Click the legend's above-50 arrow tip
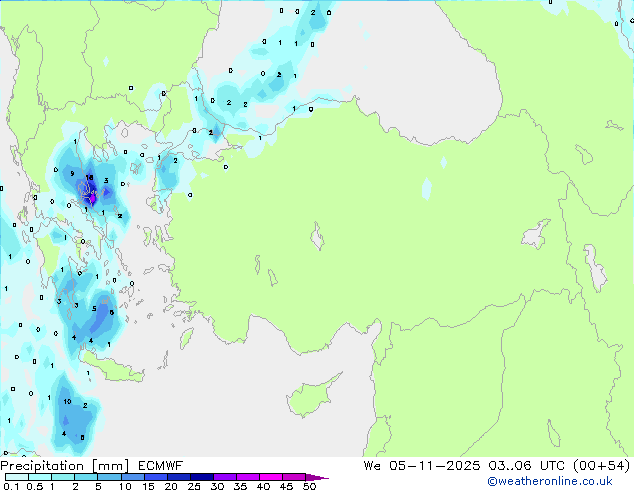The image size is (634, 490). (318, 478)
